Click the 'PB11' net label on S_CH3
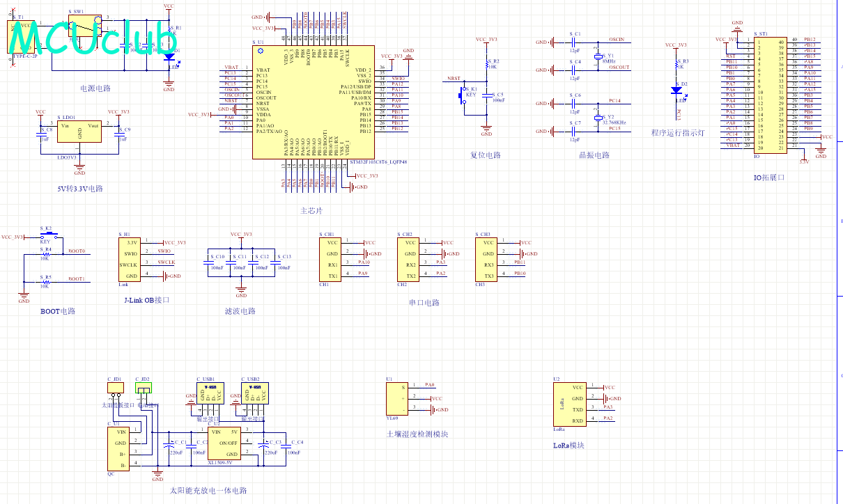The height and width of the screenshot is (504, 843). 520,262
